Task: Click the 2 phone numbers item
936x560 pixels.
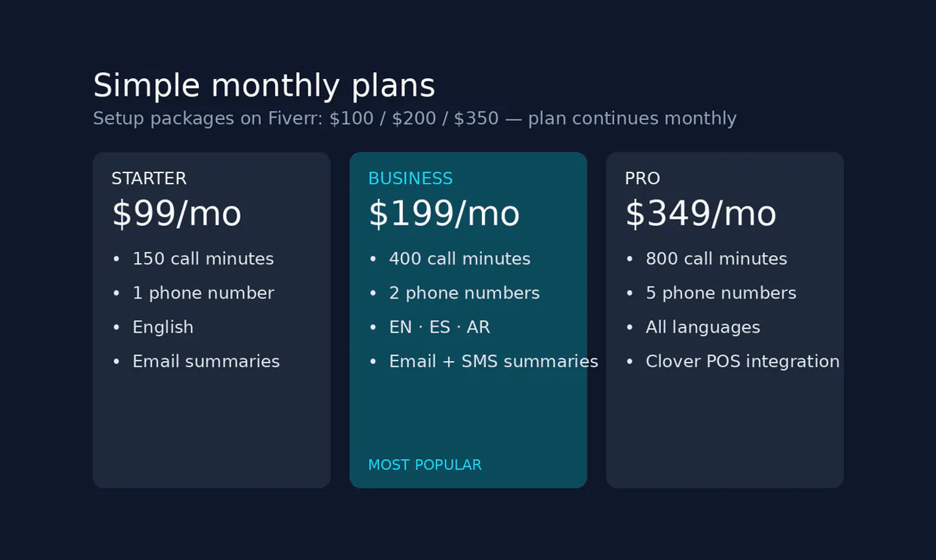Action: [x=464, y=293]
